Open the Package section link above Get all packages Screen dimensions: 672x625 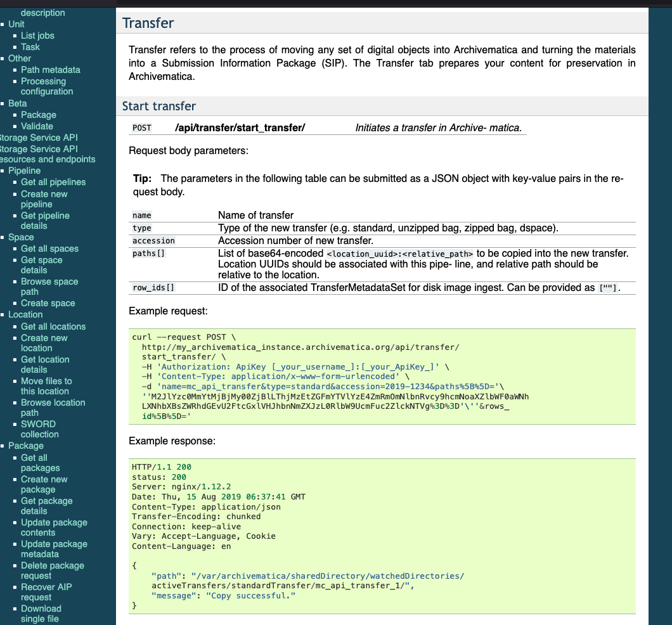26,446
